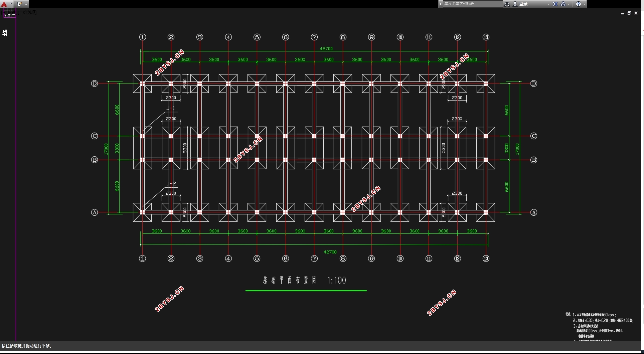Click axis bubble C on left side
This screenshot has height=354, width=644.
[95, 136]
